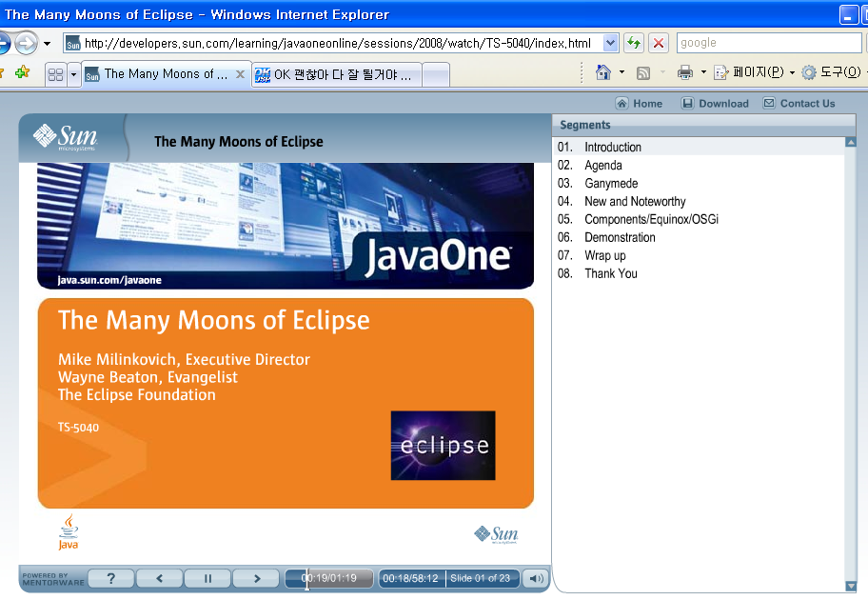Click the Home link in player header
The height and width of the screenshot is (600, 868).
coord(640,104)
